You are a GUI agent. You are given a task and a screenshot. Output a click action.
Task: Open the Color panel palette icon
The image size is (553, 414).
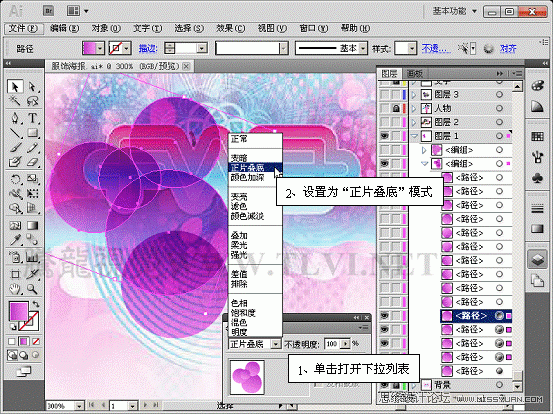click(x=537, y=86)
